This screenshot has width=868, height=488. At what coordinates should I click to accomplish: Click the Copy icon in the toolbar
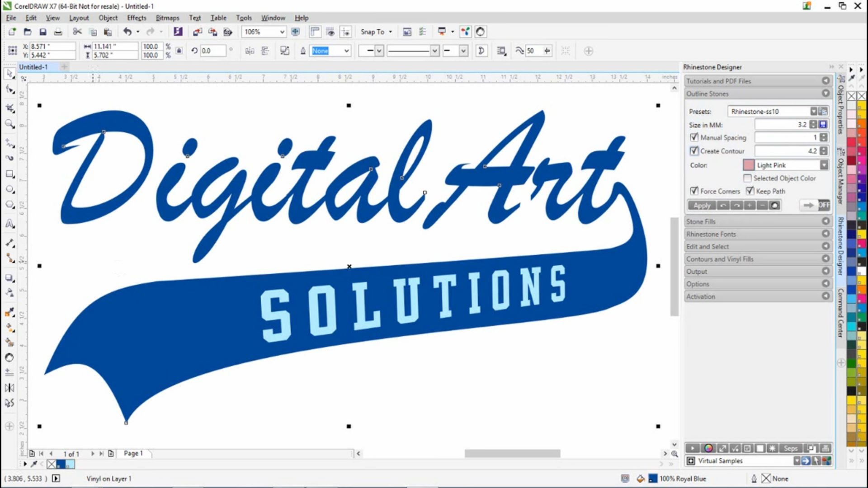pyautogui.click(x=93, y=32)
